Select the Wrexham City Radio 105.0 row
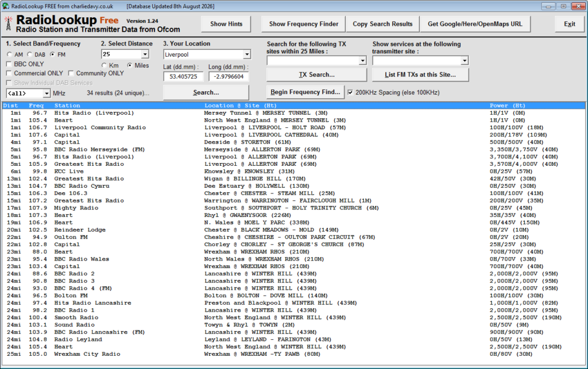Viewport: 588px width, 369px height. click(x=293, y=354)
